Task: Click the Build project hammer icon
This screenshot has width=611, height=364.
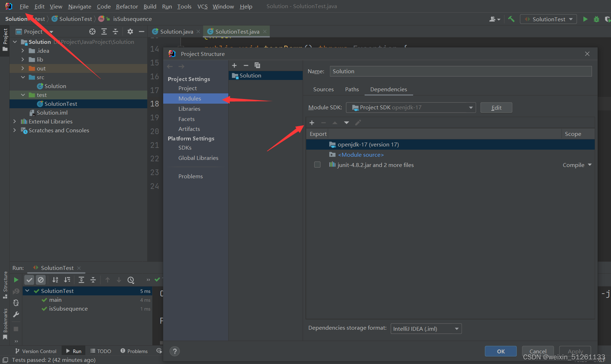Action: pyautogui.click(x=511, y=19)
